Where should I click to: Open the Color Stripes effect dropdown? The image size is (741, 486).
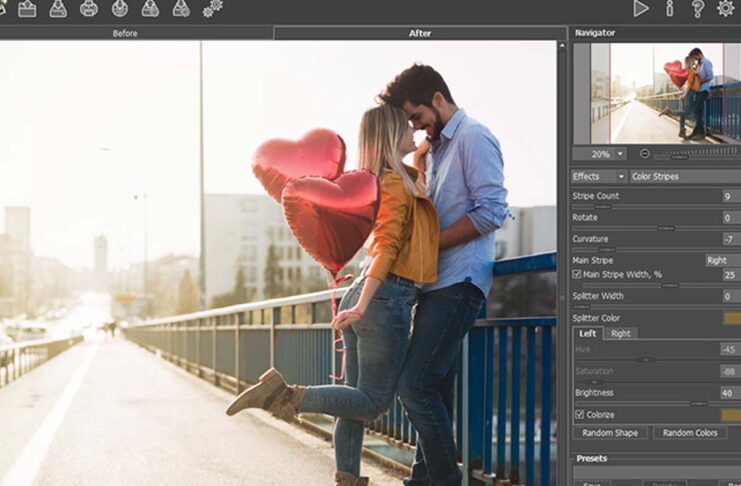point(685,176)
